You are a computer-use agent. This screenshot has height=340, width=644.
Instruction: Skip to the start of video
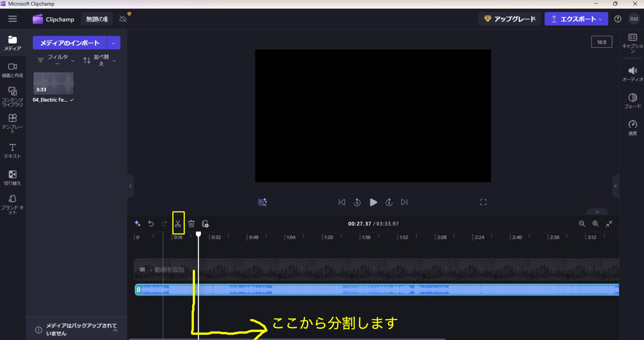(x=342, y=202)
